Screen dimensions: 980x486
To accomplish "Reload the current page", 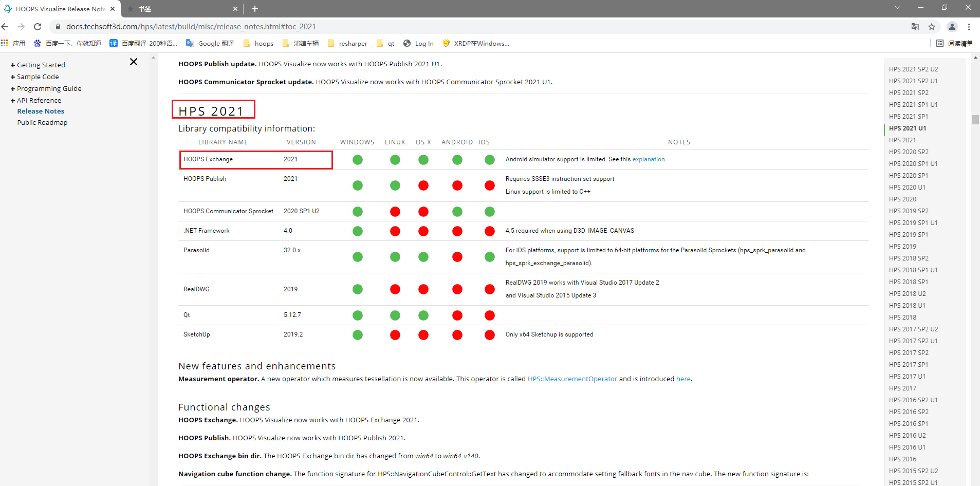I will coord(38,27).
